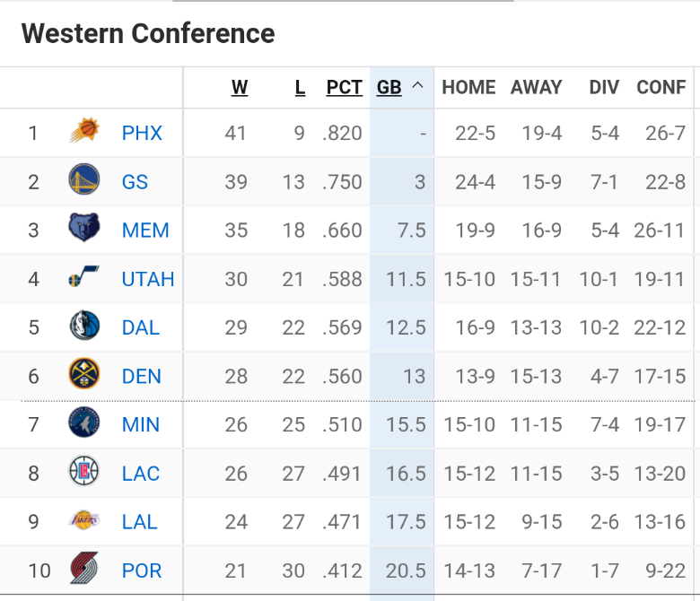This screenshot has width=700, height=601.
Task: Sort standings by the L column
Action: (x=300, y=87)
